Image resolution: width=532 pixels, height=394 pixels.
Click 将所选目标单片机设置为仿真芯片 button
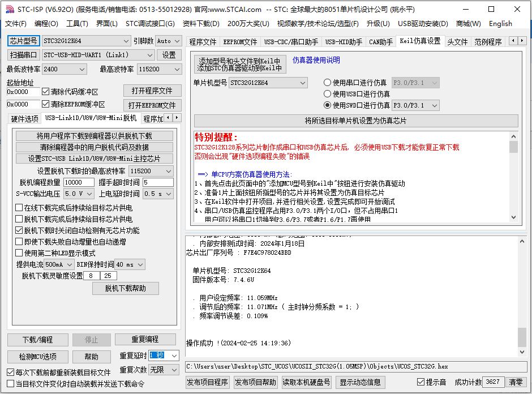tap(356, 121)
